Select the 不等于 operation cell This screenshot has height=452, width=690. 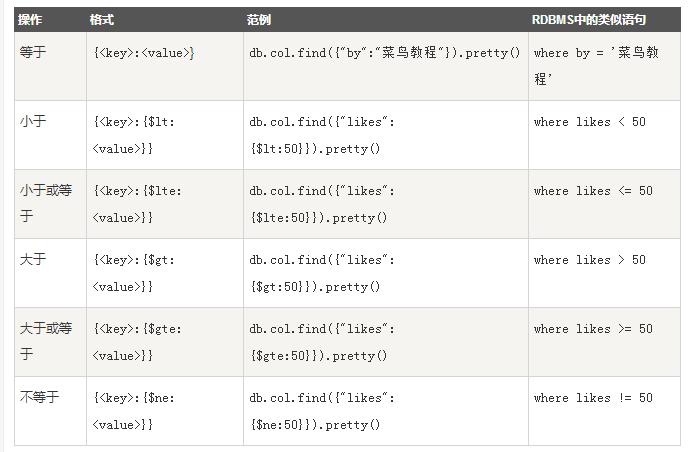[50, 411]
